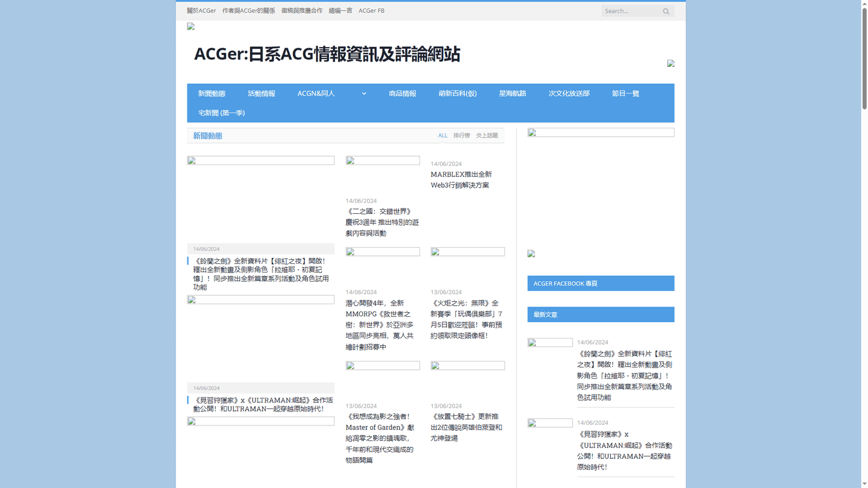
Task: Click the page vertical scrollbar thumb
Action: click(x=864, y=58)
